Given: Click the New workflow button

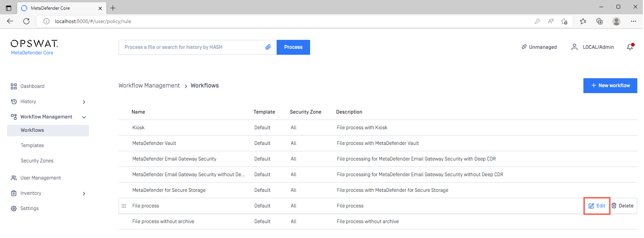Looking at the screenshot, I should 610,86.
